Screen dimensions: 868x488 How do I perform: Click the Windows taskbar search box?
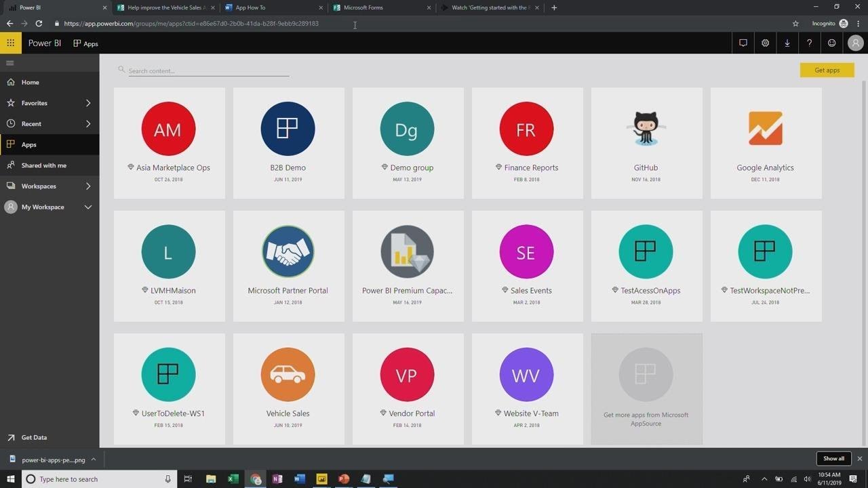(x=99, y=479)
